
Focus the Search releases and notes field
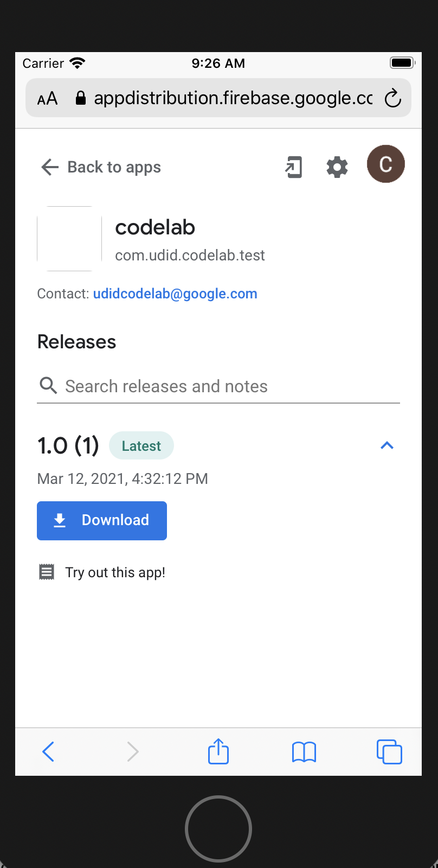[x=228, y=386]
